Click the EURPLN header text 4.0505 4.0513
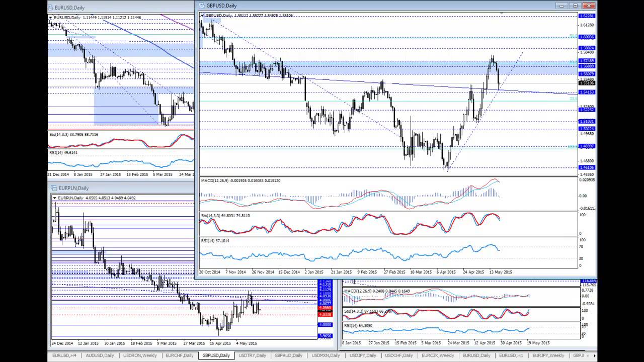Screen dimensions: 644x362 [x=97, y=198]
